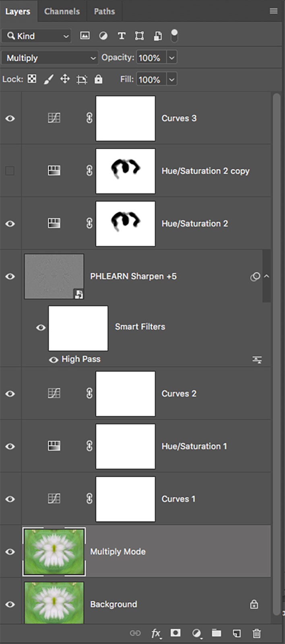Click the lock transparent pixels icon

32,79
